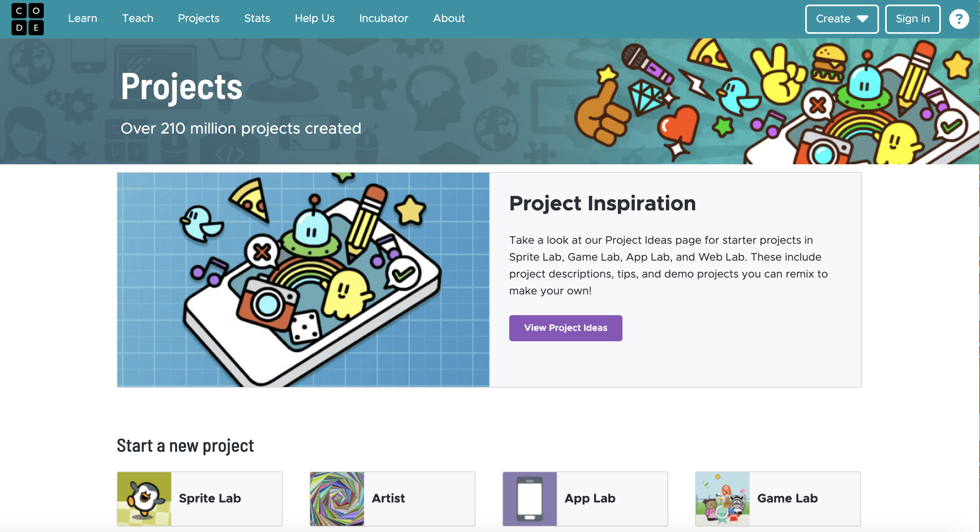
Task: Click the help question mark icon
Action: click(959, 18)
